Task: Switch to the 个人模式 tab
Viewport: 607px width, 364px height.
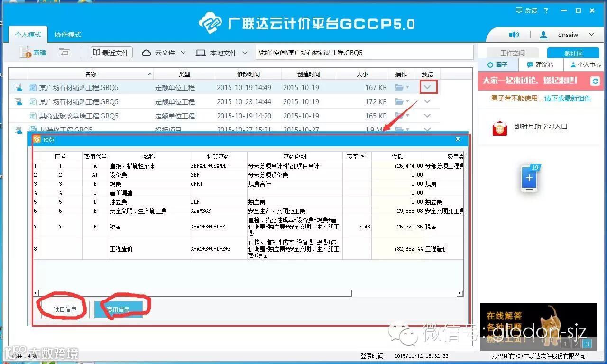Action: [x=28, y=35]
